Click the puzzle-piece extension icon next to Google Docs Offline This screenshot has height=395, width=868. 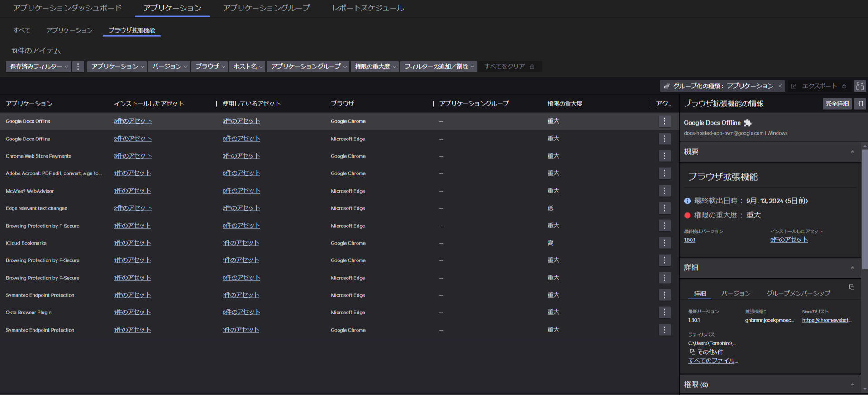coord(748,123)
